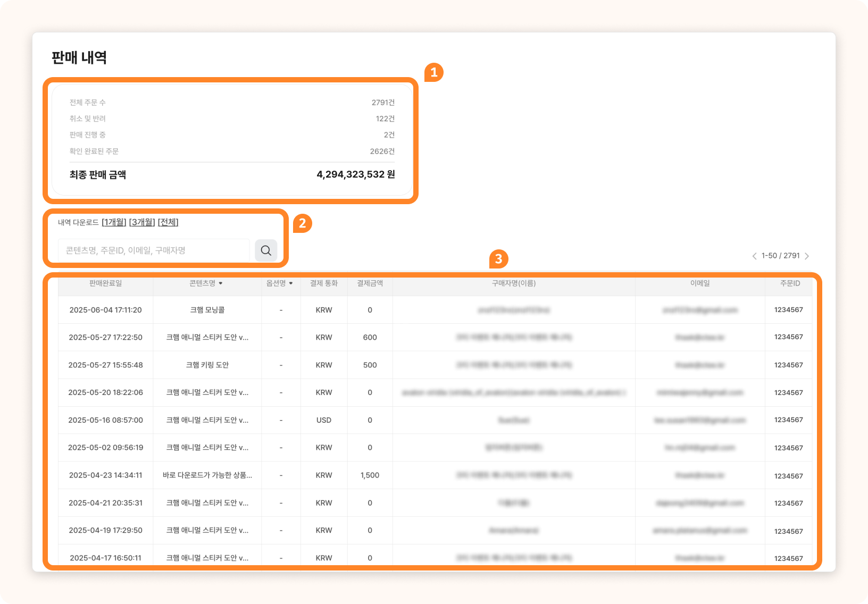Screen dimensions: 868x604
Task: Click the 주문ID column header
Action: click(790, 283)
